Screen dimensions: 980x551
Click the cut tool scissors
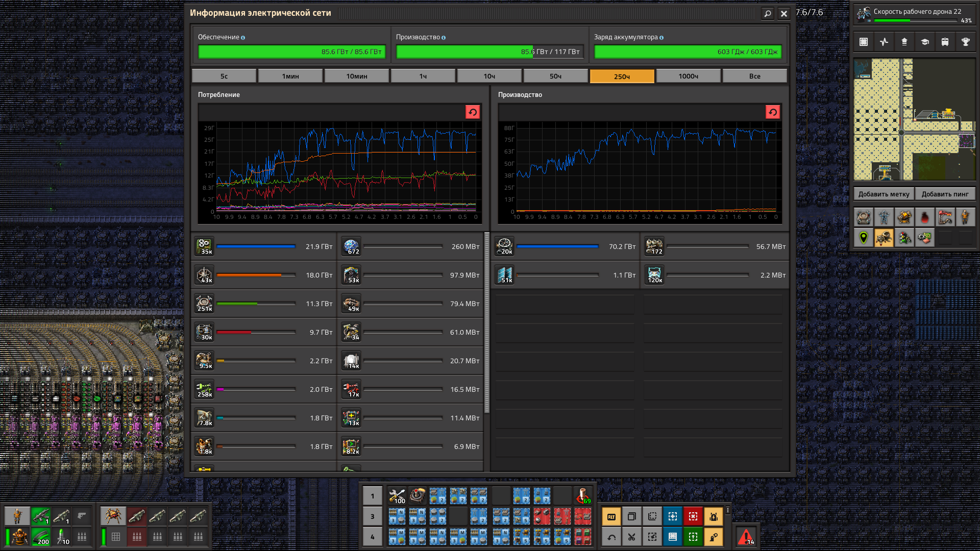[x=632, y=537]
